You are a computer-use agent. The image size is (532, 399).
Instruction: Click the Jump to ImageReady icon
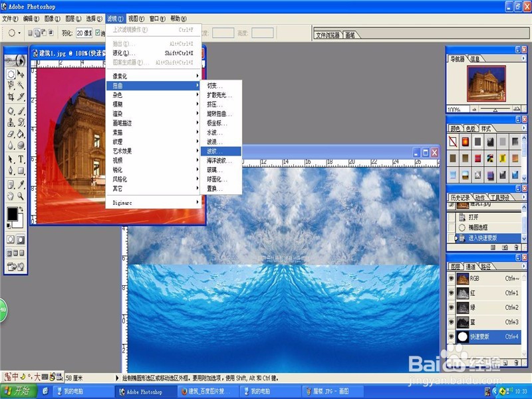pos(15,267)
